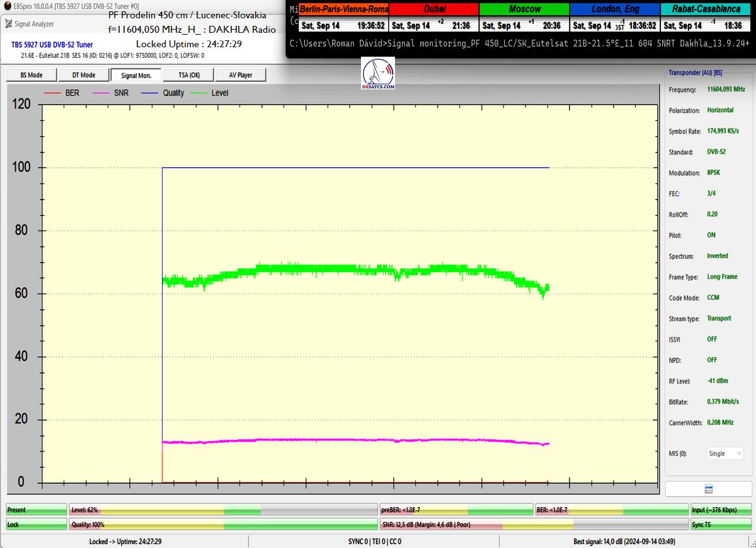
Task: Click the panel button below MIS dropdown
Action: pyautogui.click(x=708, y=489)
